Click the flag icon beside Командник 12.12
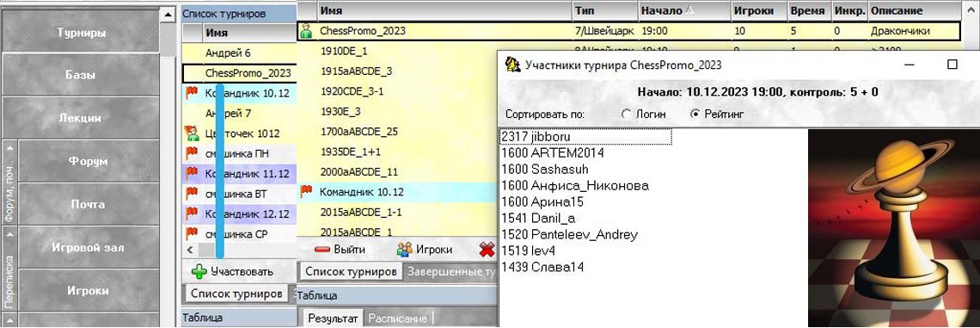 (x=192, y=214)
